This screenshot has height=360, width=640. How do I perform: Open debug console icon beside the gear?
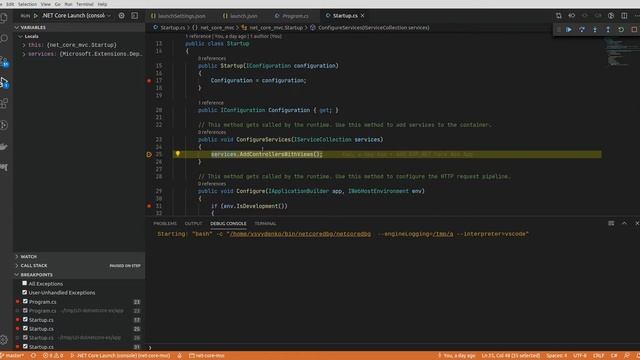pos(135,16)
